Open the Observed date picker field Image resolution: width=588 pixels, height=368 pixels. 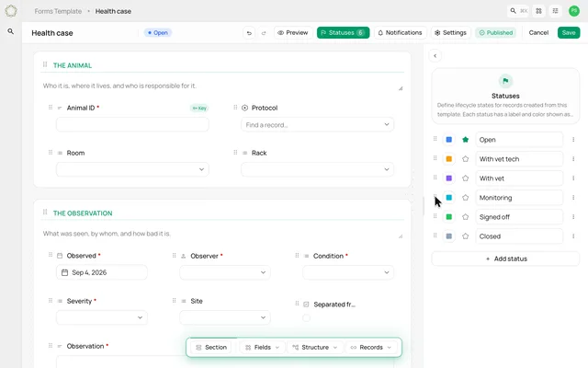[x=102, y=272]
